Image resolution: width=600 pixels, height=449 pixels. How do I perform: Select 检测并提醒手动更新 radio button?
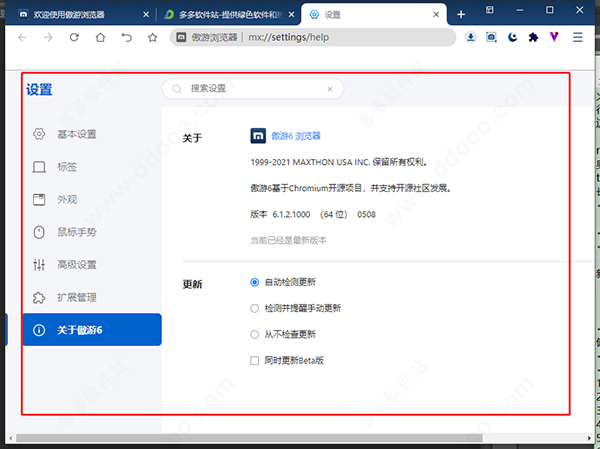(254, 308)
